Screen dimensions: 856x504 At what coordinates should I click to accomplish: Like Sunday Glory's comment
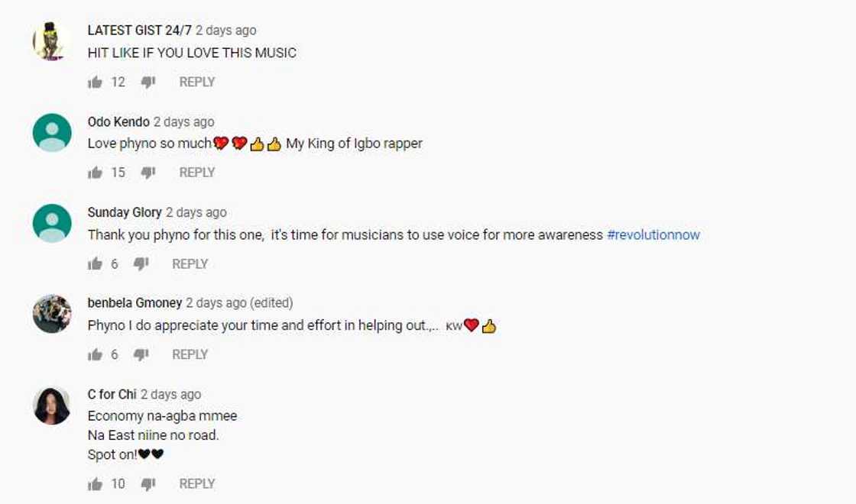tap(95, 264)
